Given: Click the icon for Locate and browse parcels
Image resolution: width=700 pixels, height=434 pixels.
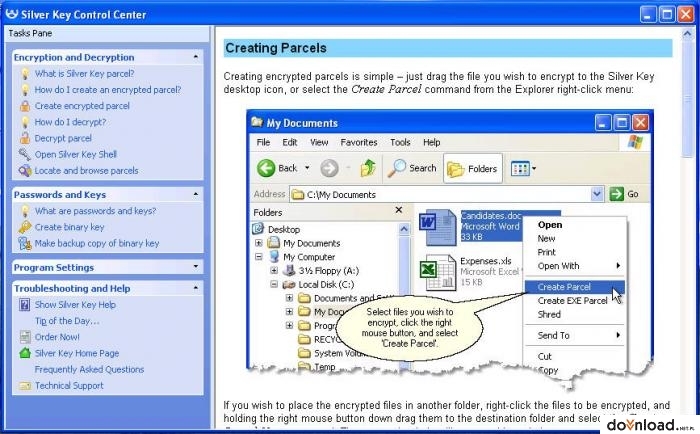Looking at the screenshot, I should click(x=25, y=171).
